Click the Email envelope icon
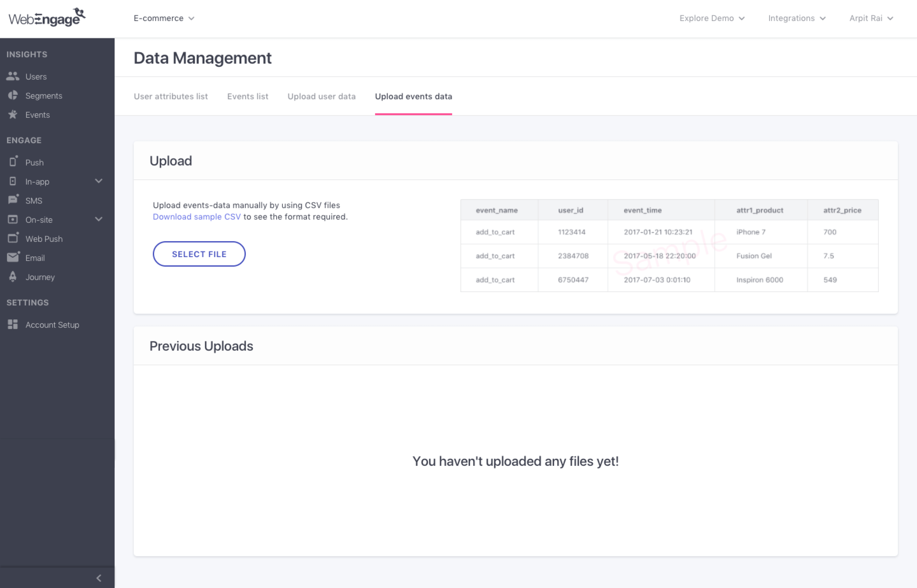The width and height of the screenshot is (917, 588). tap(13, 257)
